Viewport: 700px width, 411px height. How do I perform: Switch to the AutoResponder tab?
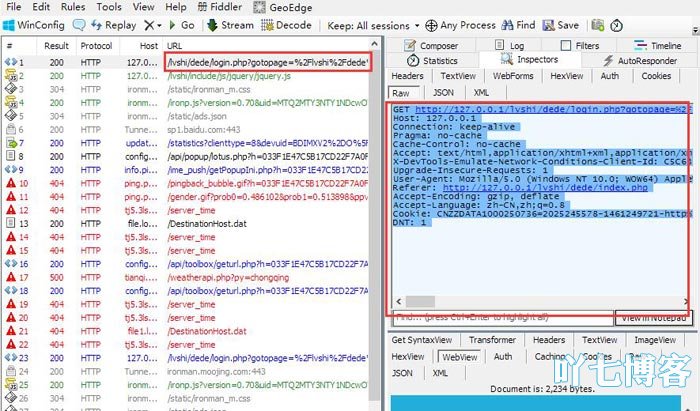pos(640,60)
